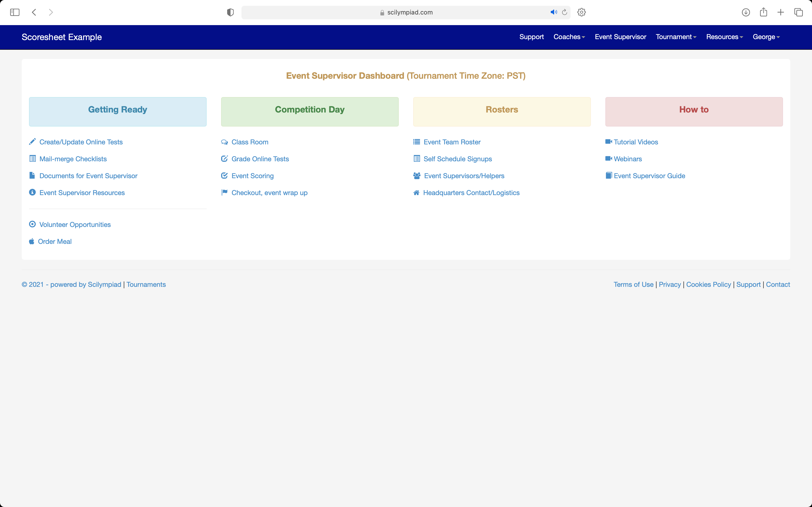Click the apple icon beside Order Meal

click(x=32, y=241)
